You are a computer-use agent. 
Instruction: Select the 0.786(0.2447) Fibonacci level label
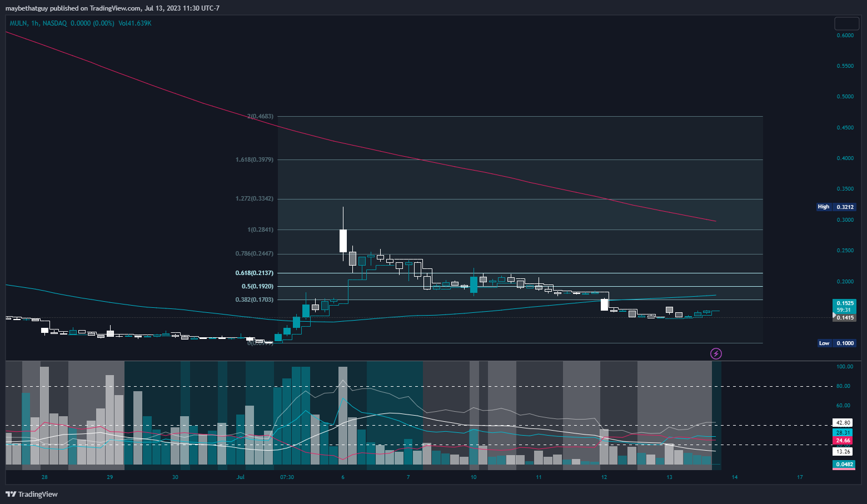(x=255, y=253)
